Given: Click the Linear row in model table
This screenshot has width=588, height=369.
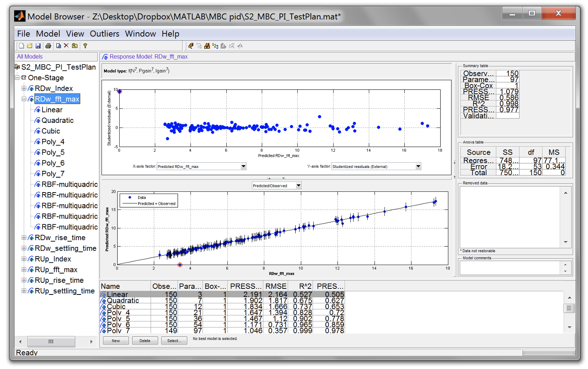Looking at the screenshot, I should (222, 294).
